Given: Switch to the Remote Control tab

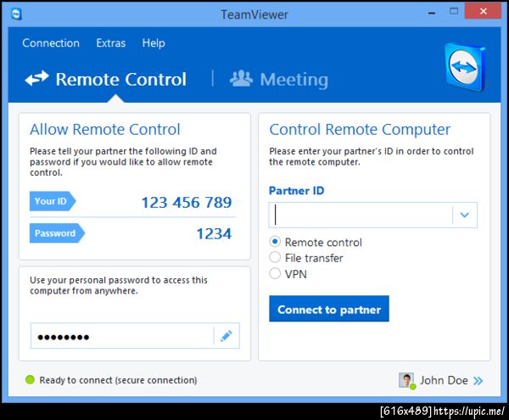Looking at the screenshot, I should 105,79.
